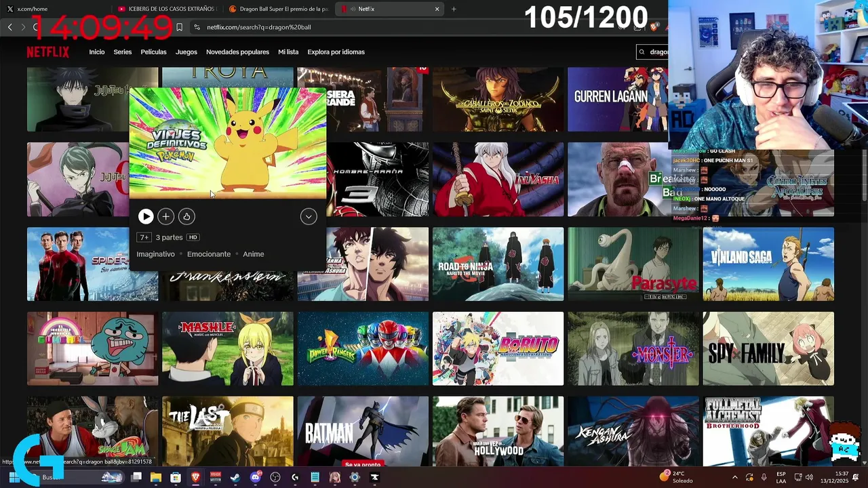Show hidden system tray icons
The height and width of the screenshot is (488, 868).
pos(735,477)
